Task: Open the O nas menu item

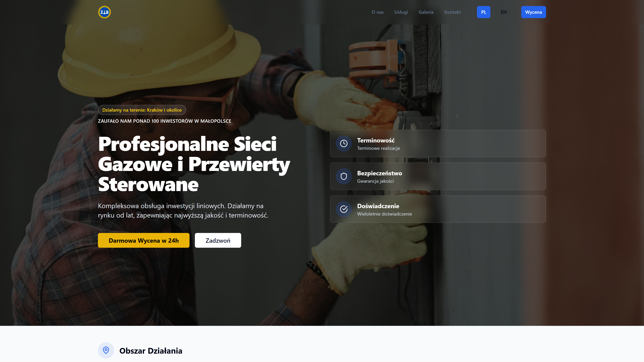Action: (378, 12)
